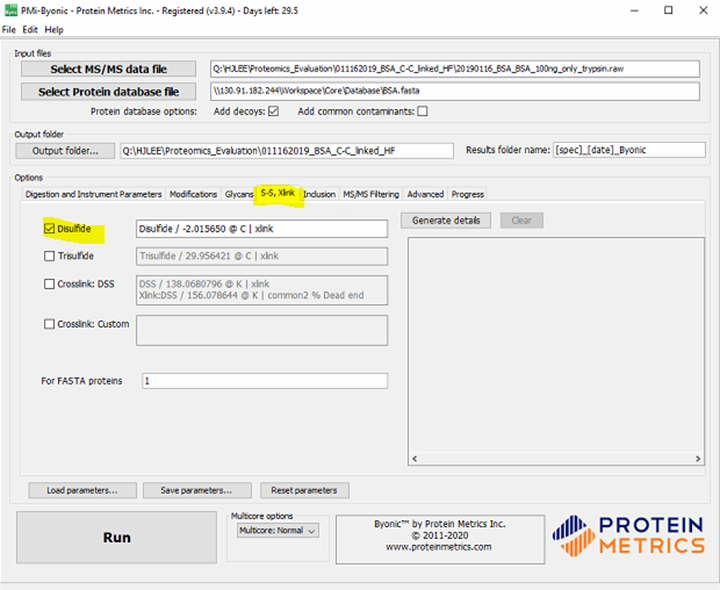Click the Generate details button

[446, 220]
